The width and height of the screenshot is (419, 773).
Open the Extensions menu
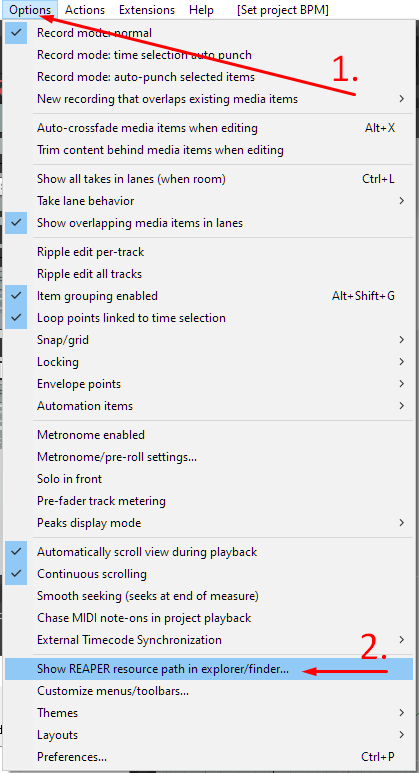tap(147, 10)
